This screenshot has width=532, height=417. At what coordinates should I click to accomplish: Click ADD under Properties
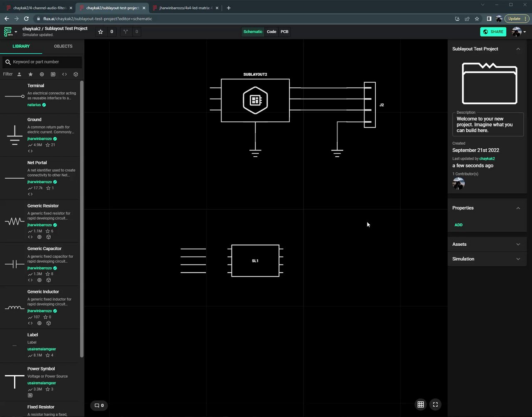coord(458,225)
